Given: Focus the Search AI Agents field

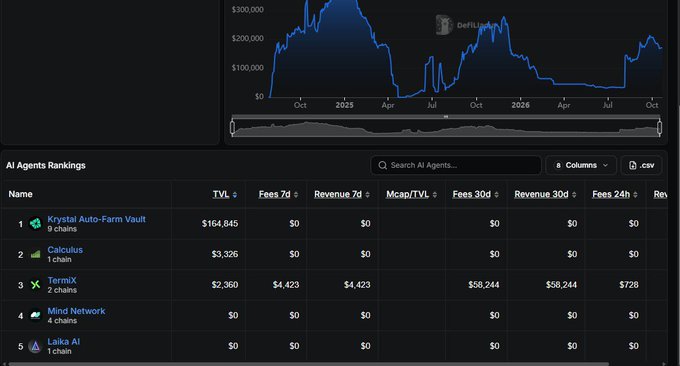Looking at the screenshot, I should 456,165.
